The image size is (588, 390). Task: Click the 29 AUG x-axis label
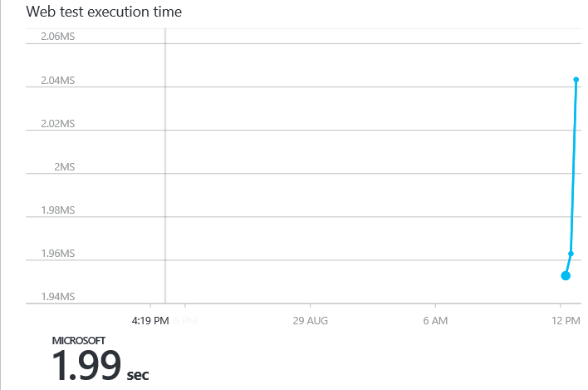tap(310, 320)
